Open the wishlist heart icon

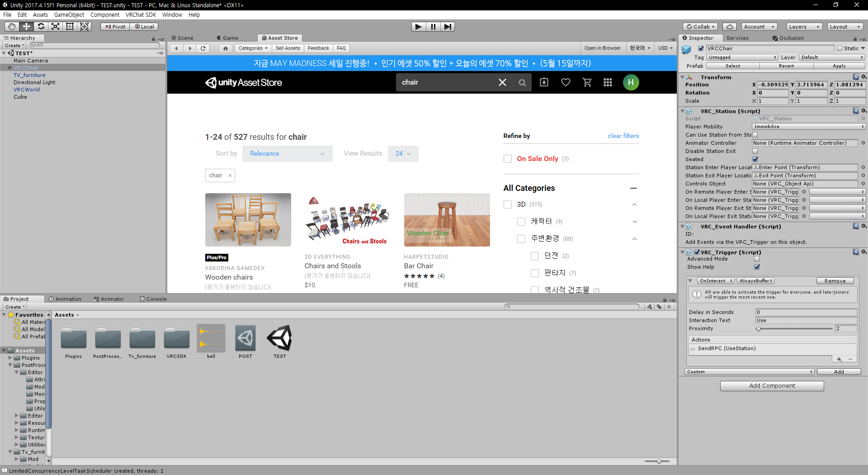click(566, 82)
